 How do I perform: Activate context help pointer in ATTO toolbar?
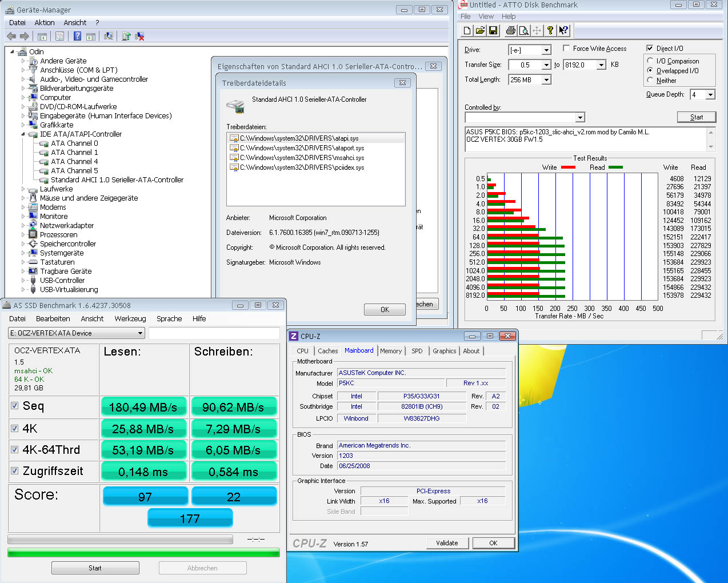(x=563, y=30)
